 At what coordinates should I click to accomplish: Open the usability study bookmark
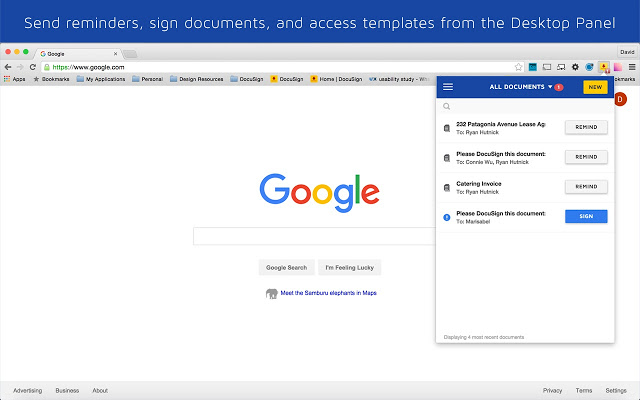399,79
